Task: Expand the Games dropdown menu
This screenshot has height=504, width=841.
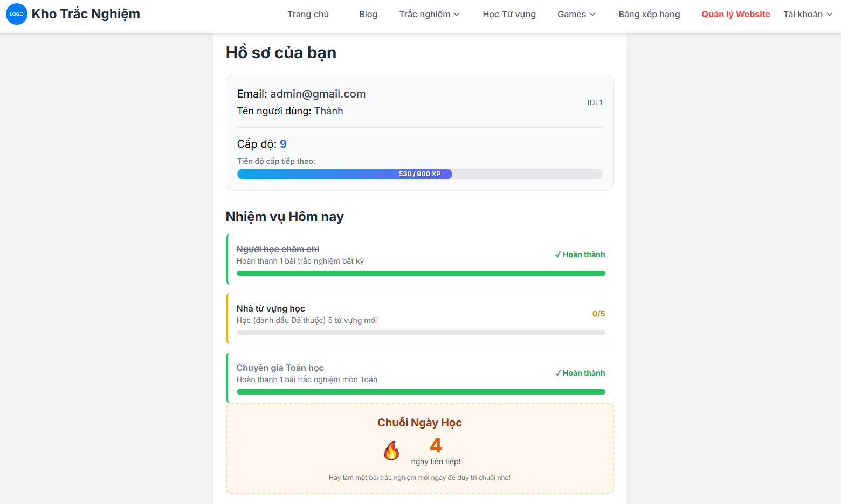Action: (576, 15)
